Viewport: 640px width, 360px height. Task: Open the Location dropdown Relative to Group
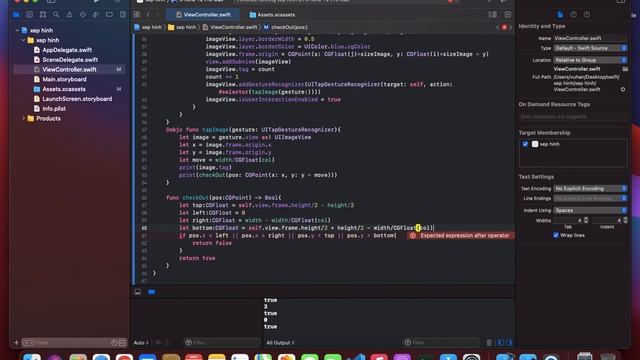pos(590,60)
